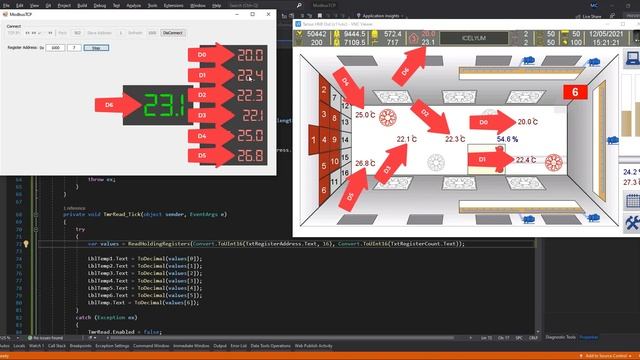Open the Edit menu

pos(20,5)
